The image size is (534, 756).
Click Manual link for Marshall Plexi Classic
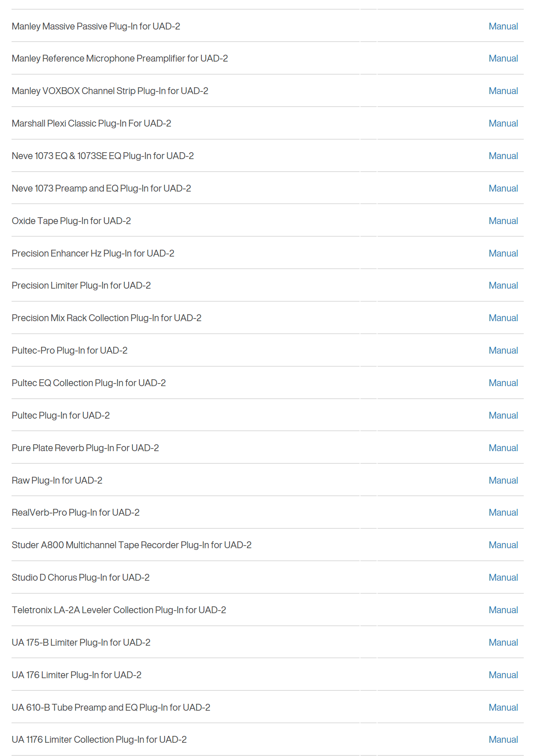click(503, 123)
